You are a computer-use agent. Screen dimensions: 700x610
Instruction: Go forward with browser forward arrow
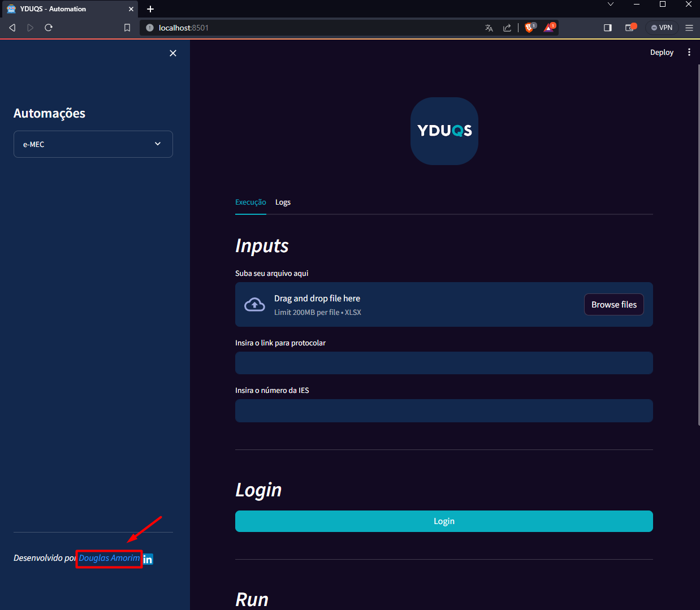pos(31,28)
